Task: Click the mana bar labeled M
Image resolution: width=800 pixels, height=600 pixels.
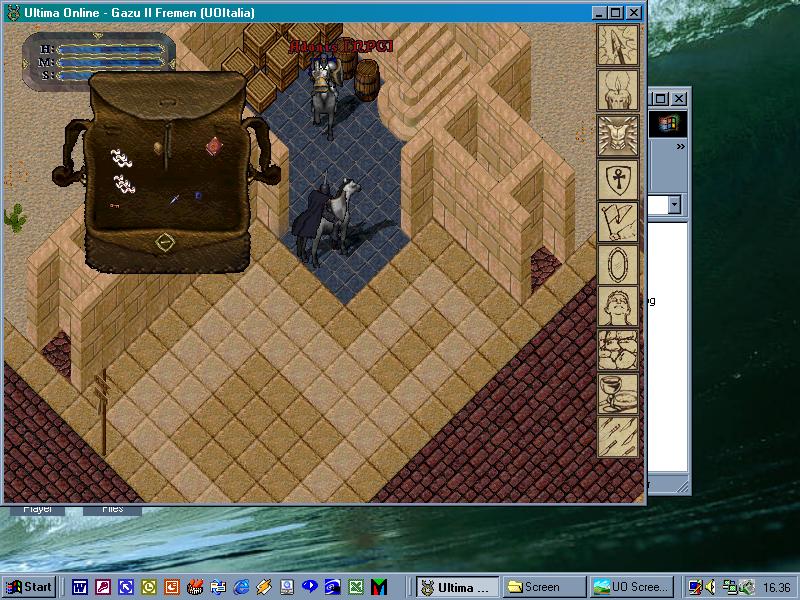Action: point(111,63)
